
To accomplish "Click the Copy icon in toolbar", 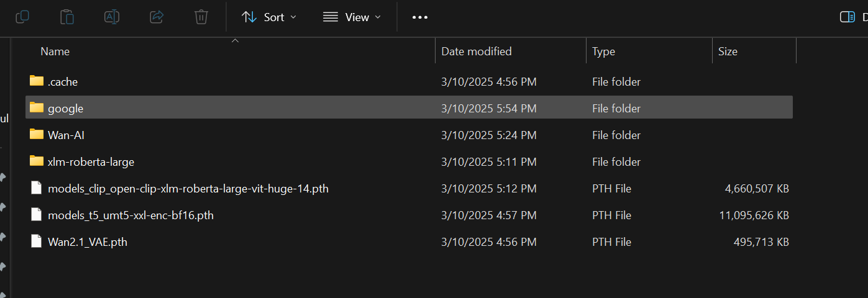I will [22, 17].
